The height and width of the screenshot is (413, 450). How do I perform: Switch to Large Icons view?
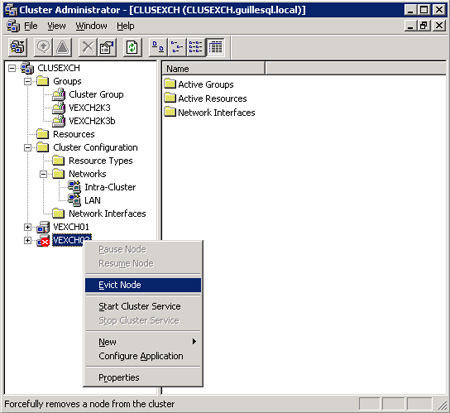(158, 47)
